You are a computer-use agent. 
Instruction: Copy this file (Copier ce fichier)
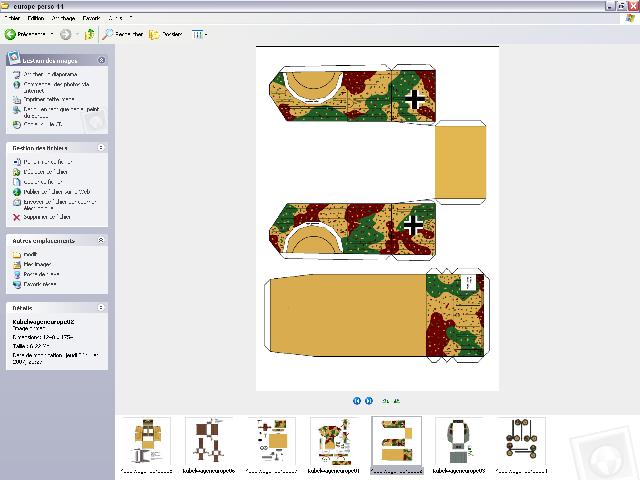38,182
